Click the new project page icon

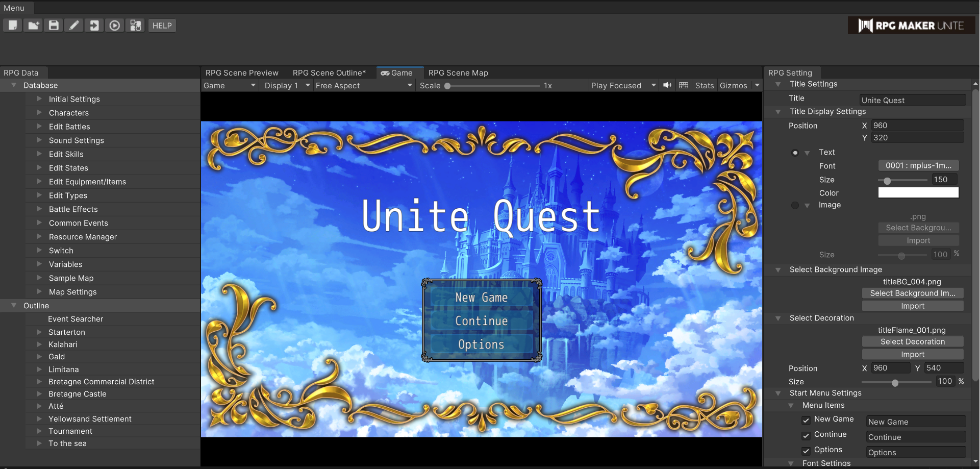click(13, 26)
